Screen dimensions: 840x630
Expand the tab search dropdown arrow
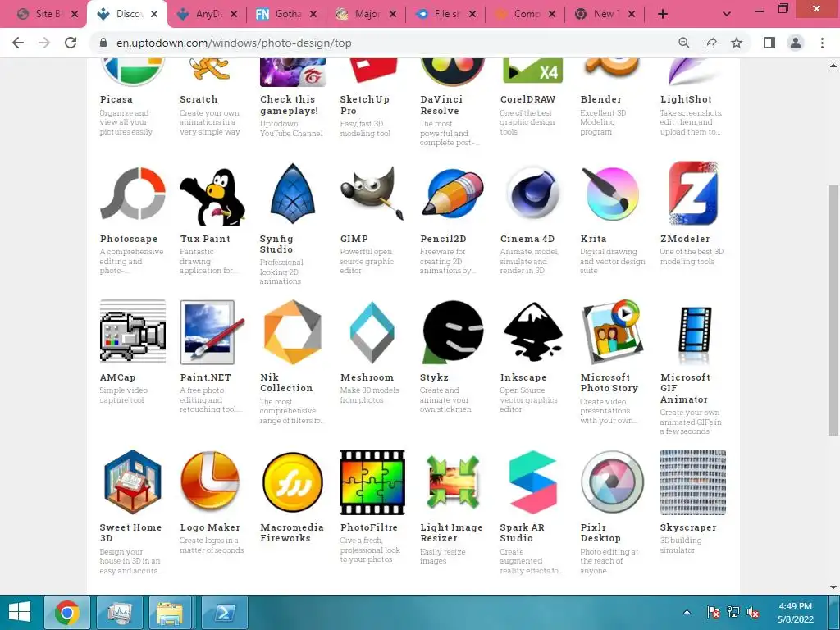[x=727, y=14]
